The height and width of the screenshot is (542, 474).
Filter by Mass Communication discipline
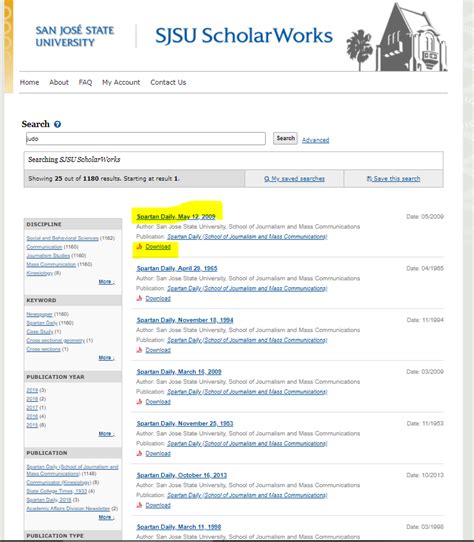51,264
